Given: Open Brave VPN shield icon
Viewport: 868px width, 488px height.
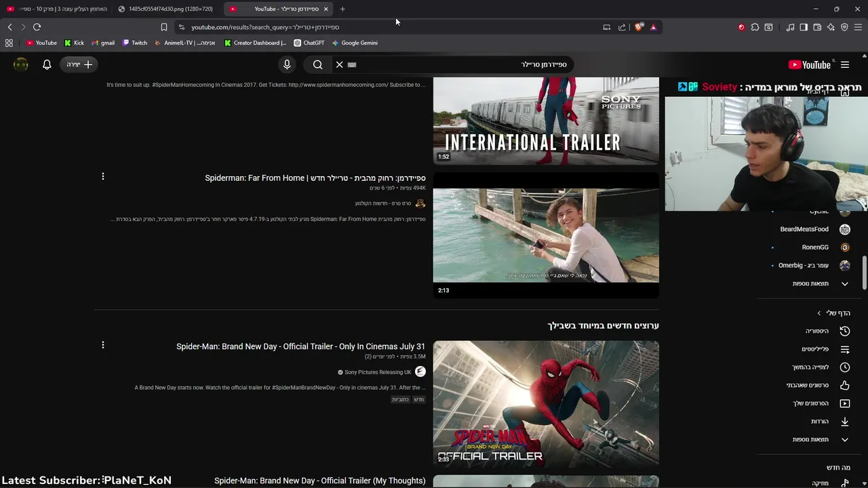Looking at the screenshot, I should [844, 27].
